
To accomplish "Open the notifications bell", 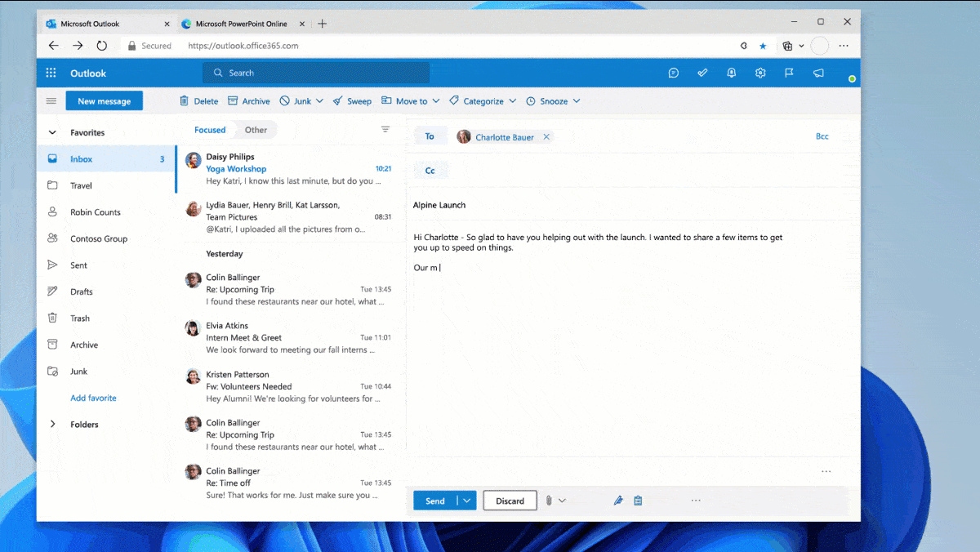I will tap(731, 73).
